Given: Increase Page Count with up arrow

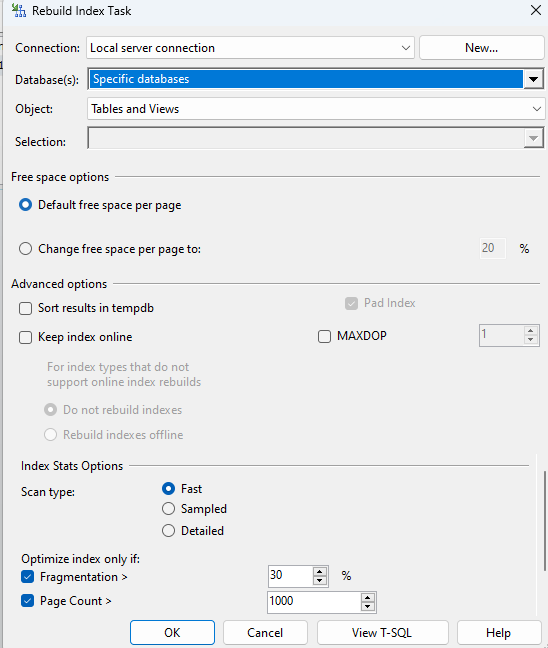Looking at the screenshot, I should [x=367, y=598].
